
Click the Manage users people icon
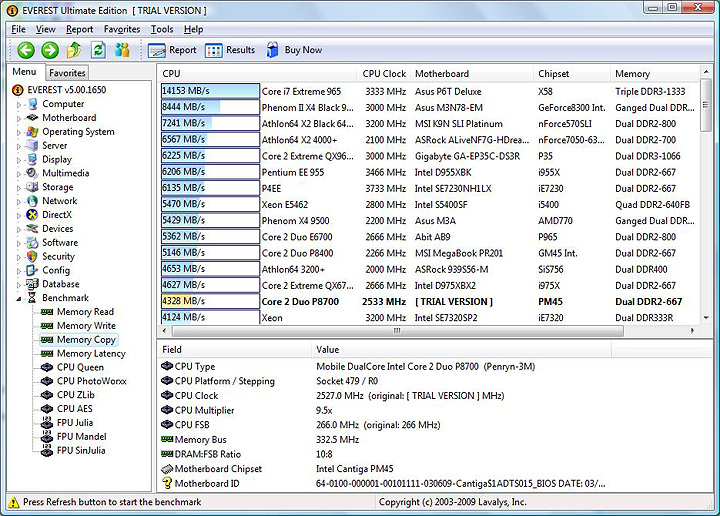coord(122,50)
